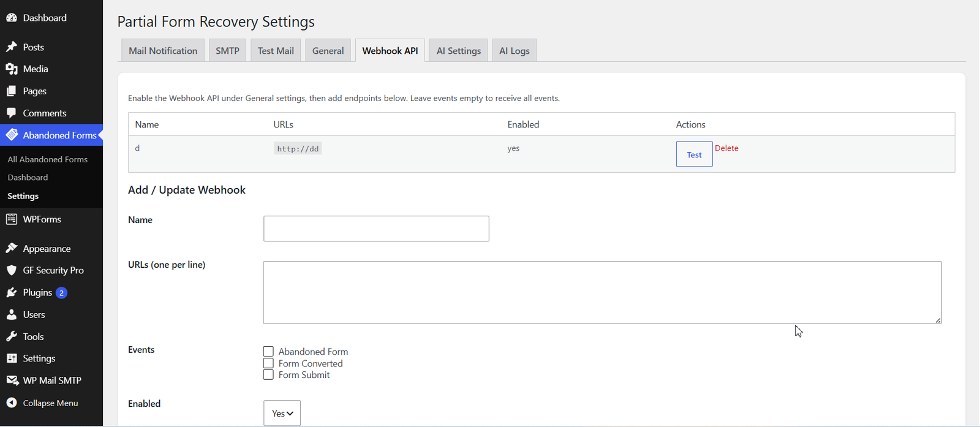Open the Users menu label

tap(34, 315)
